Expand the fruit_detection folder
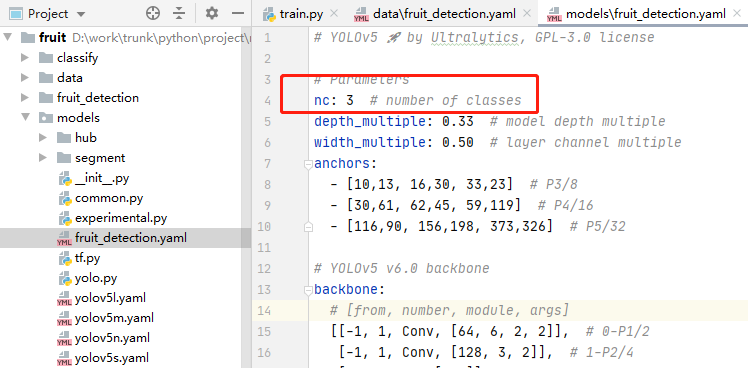 point(25,98)
